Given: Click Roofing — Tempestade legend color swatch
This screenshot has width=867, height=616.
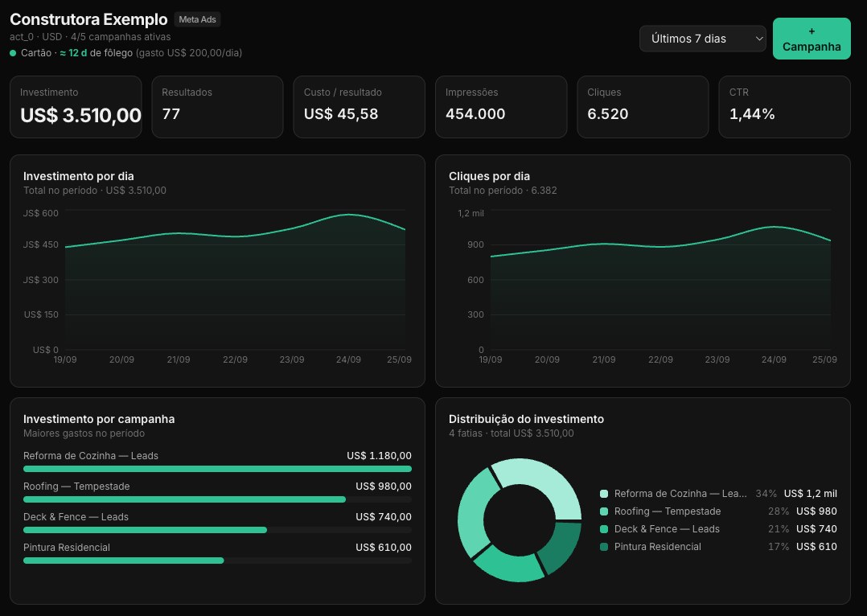Looking at the screenshot, I should coord(604,511).
